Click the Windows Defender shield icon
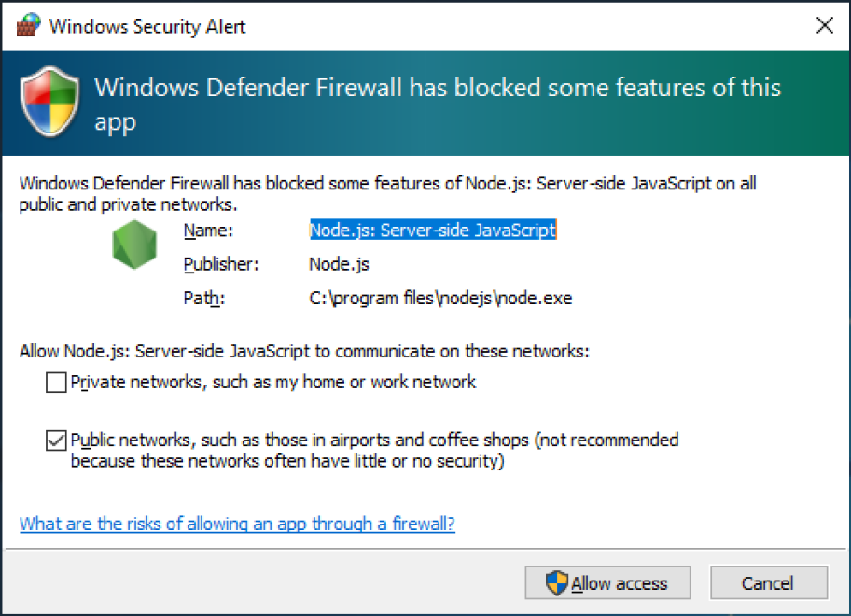Viewport: 851px width, 616px height. click(x=50, y=102)
